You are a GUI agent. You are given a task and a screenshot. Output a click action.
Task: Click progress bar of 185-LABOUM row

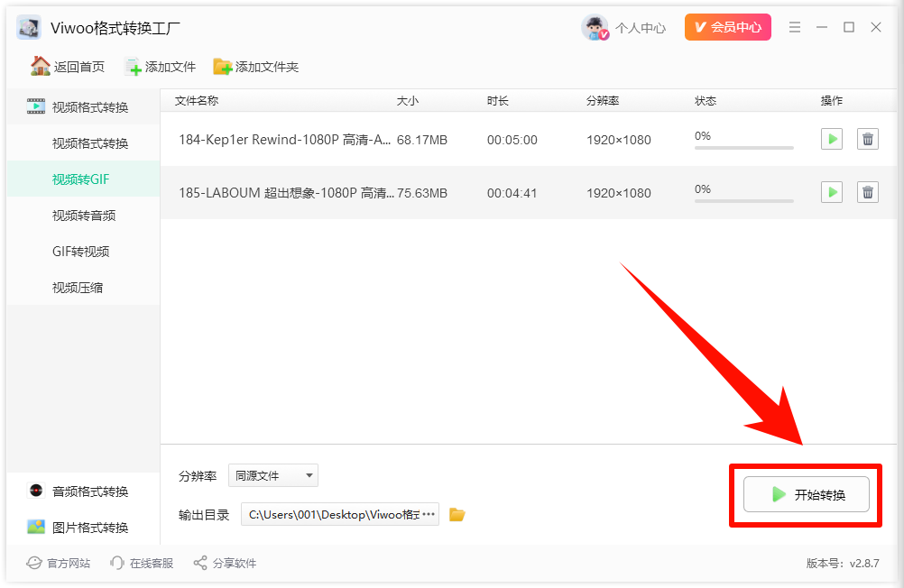[743, 200]
